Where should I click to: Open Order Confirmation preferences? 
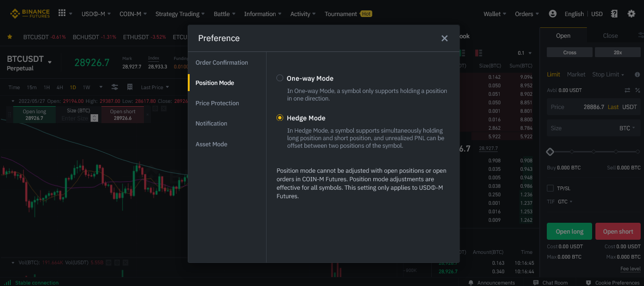(222, 62)
